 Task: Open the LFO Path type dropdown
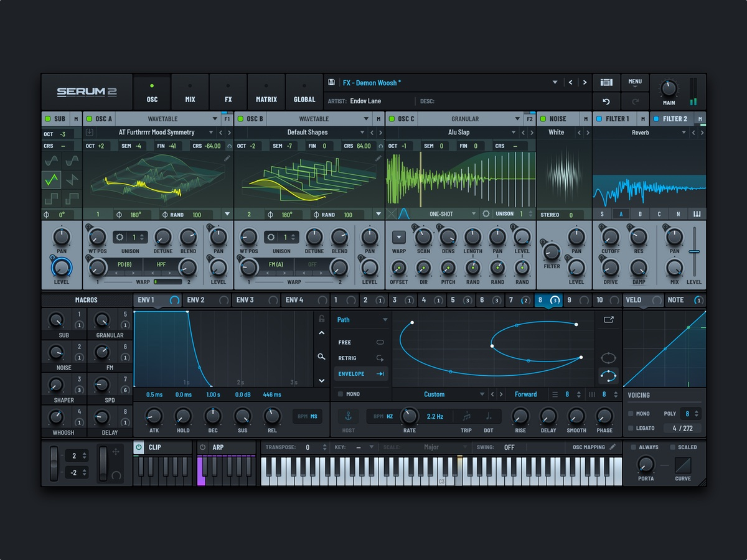pyautogui.click(x=385, y=320)
